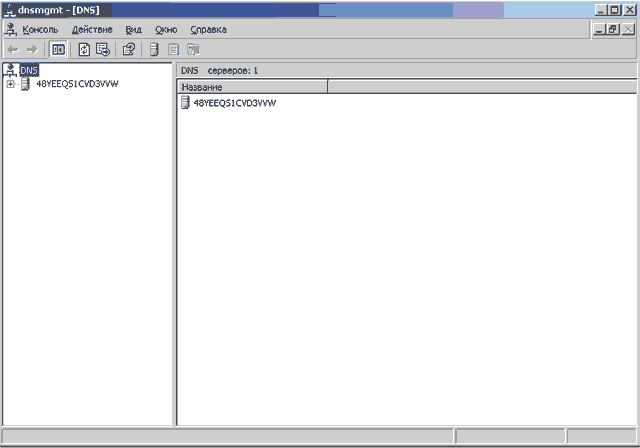Click the new zone toolbar icon
Viewport: 640px width, 448px height.
[x=174, y=50]
